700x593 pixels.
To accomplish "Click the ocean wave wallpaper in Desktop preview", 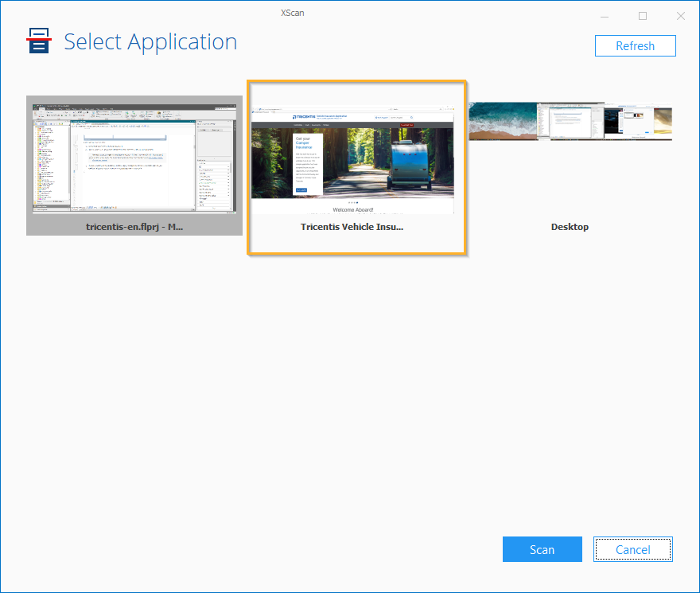I will [501, 121].
